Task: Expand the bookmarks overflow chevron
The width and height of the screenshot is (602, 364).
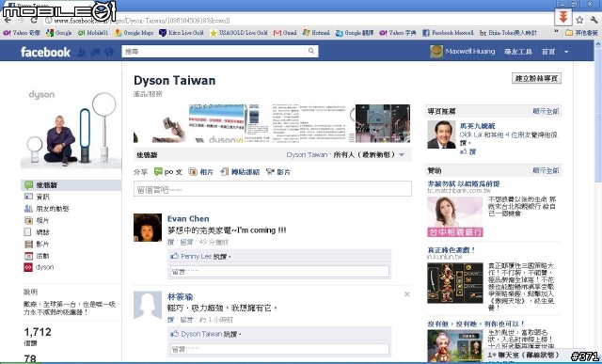Action: click(556, 32)
